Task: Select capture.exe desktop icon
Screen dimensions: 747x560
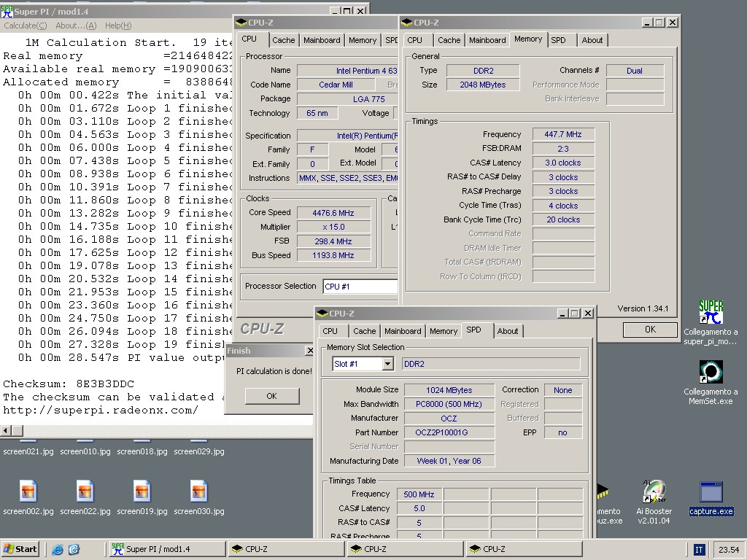Action: pyautogui.click(x=711, y=491)
